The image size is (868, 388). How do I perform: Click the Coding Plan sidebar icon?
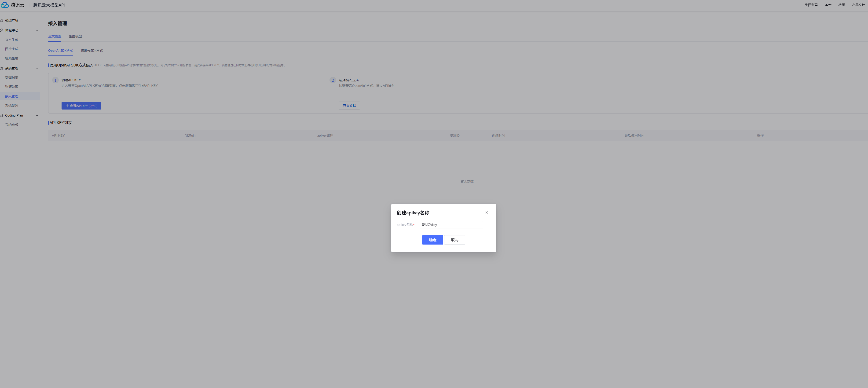coord(1,116)
